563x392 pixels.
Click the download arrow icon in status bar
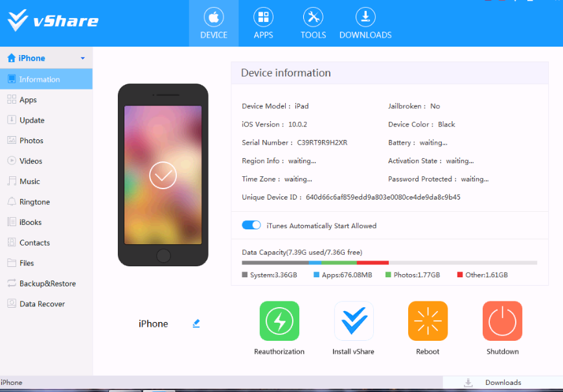[468, 383]
